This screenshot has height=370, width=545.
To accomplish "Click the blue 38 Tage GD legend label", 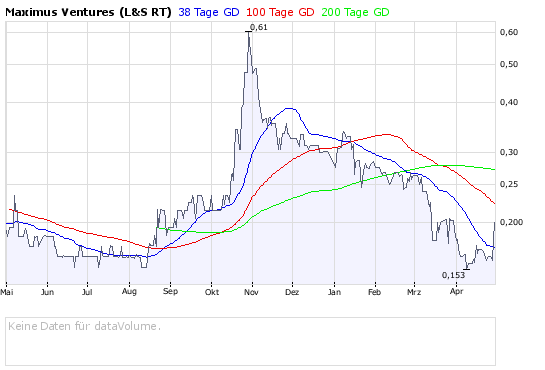I will [x=209, y=13].
